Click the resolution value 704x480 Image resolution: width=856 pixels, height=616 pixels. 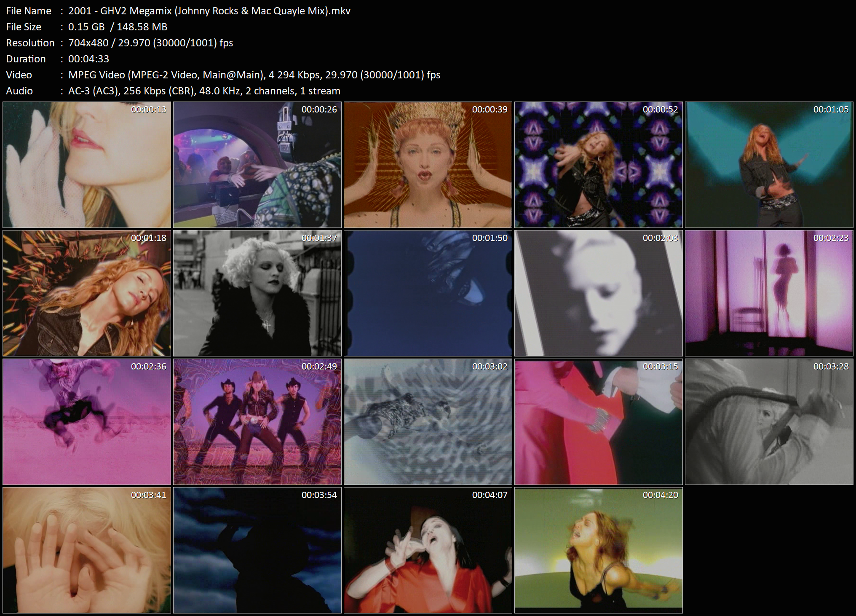88,43
